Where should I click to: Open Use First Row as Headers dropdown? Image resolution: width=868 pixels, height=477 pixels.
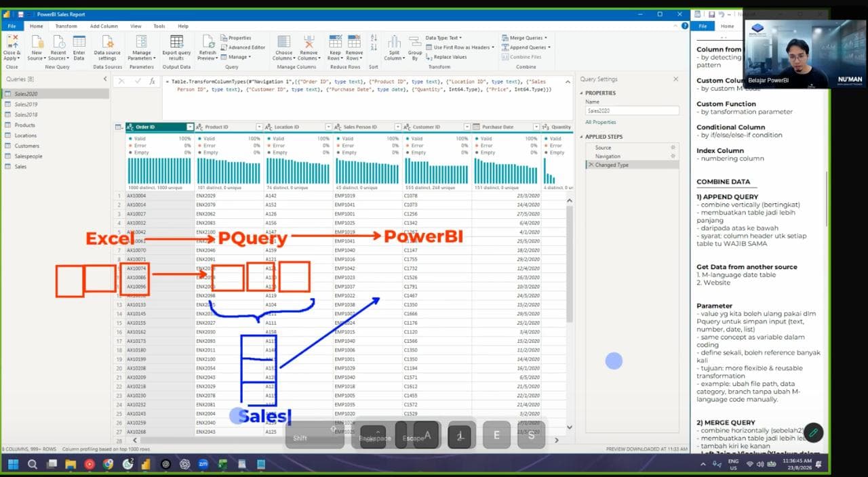click(x=460, y=47)
